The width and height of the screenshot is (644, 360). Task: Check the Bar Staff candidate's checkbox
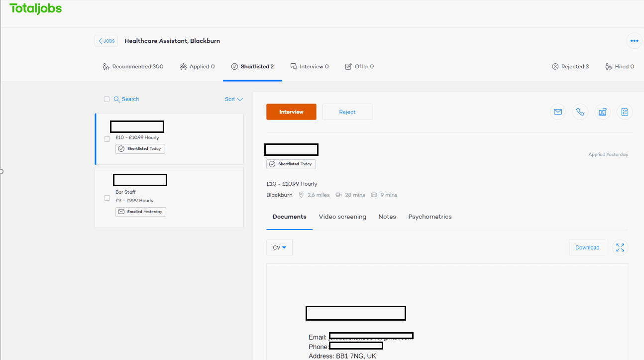[x=107, y=198]
